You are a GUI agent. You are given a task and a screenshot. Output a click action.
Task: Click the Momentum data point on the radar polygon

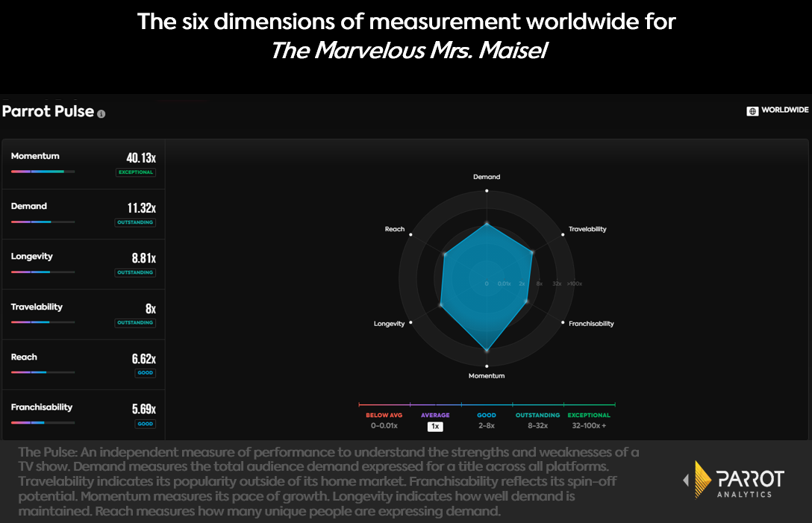tap(487, 351)
